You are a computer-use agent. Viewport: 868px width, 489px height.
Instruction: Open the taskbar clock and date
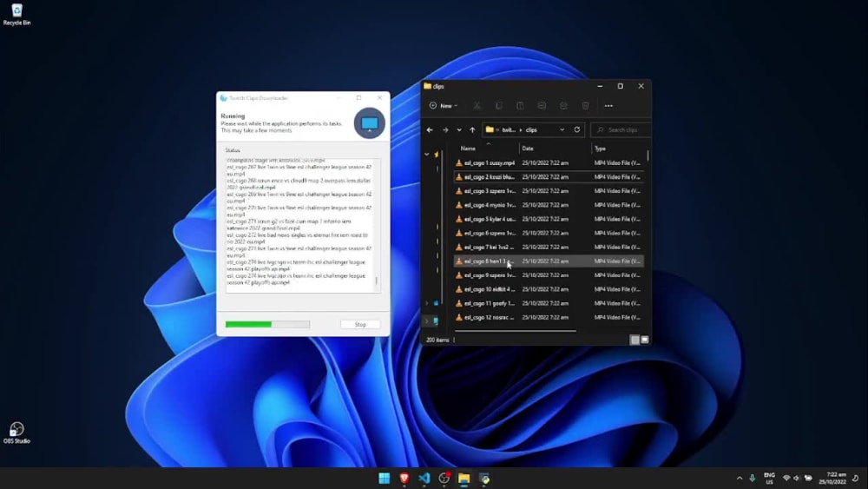point(832,479)
